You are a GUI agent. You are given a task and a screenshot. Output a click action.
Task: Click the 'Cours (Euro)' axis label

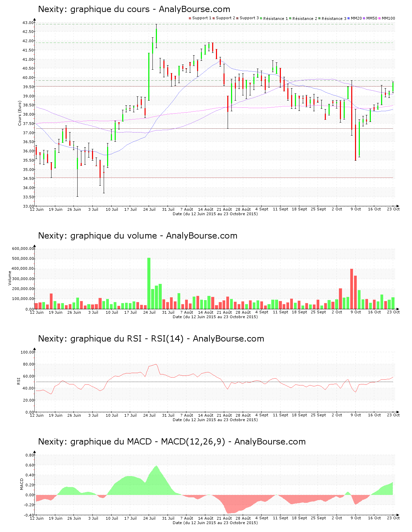point(20,113)
